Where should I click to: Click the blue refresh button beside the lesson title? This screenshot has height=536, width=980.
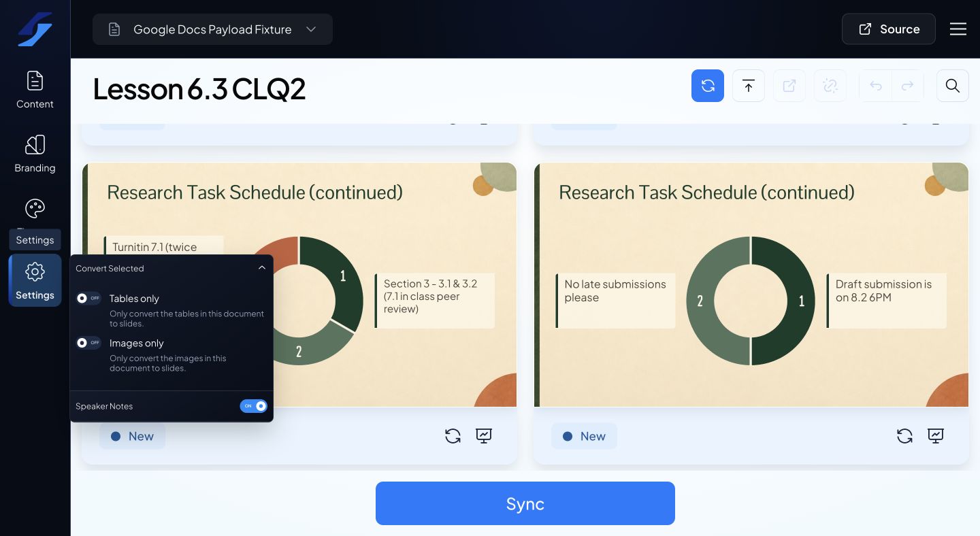pyautogui.click(x=708, y=86)
